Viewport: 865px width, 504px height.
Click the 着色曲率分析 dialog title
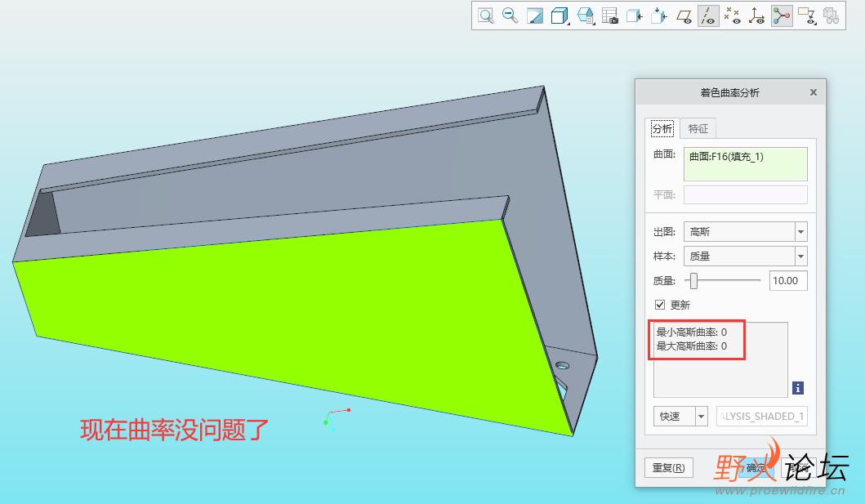(x=729, y=92)
